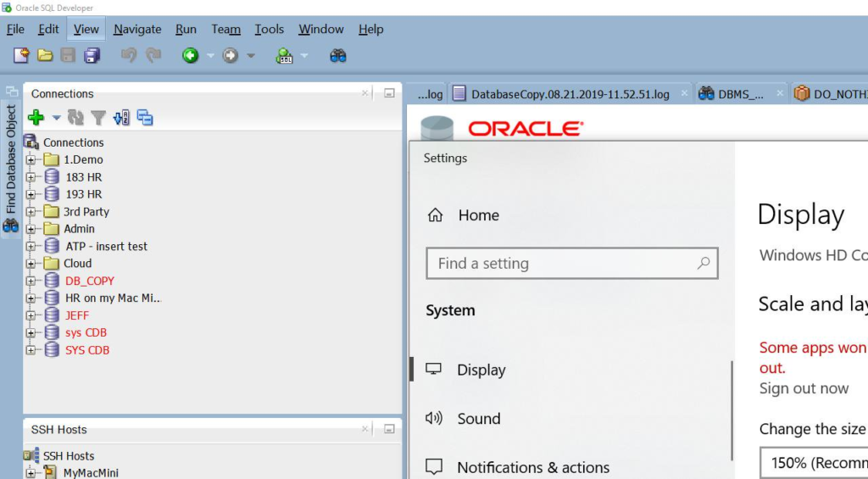Click the blue Collapse All icon in Connections panel
Screen dimensions: 868x479
[x=145, y=117]
